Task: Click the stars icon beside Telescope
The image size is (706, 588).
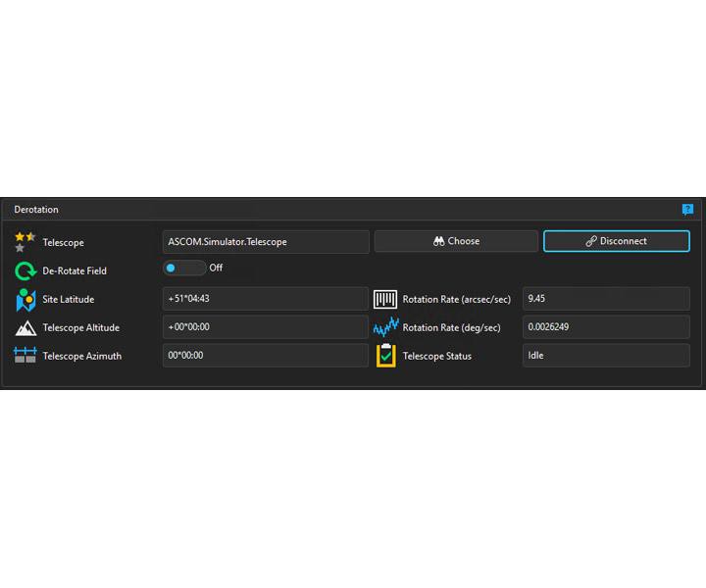Action: 25,242
